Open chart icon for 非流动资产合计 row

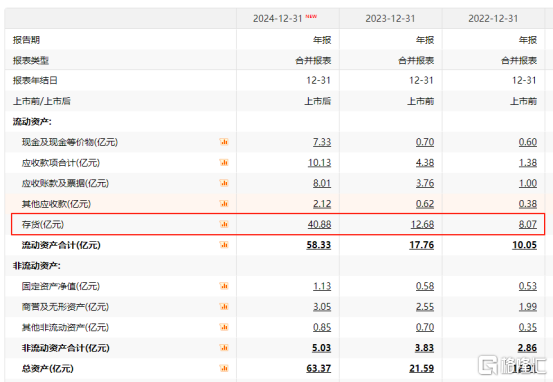pos(224,348)
